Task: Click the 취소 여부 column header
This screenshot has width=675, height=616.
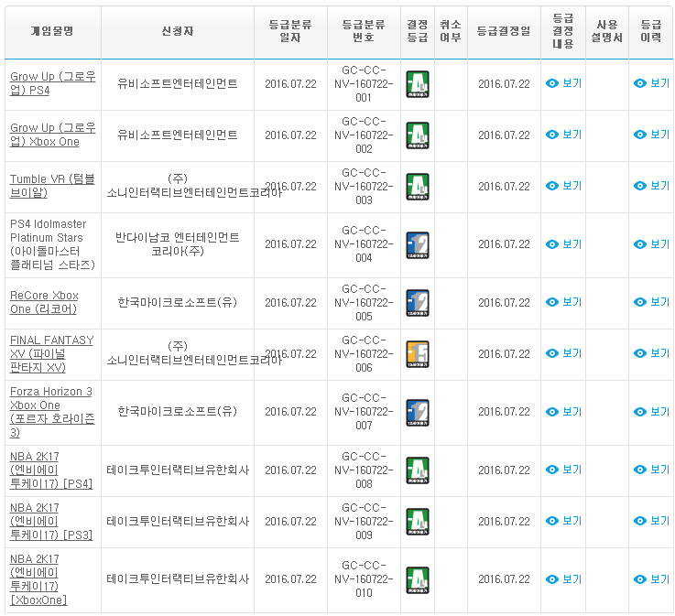Action: coord(451,31)
